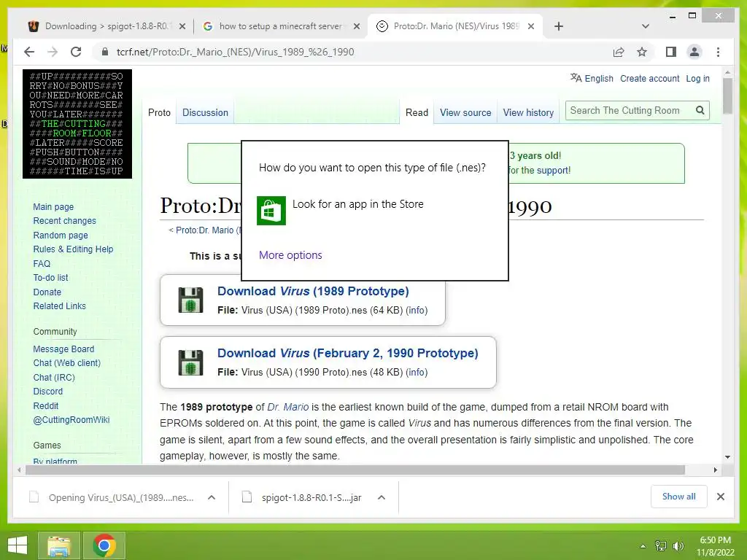
Task: Click The Cutting Room Floor logo
Action: (x=77, y=124)
